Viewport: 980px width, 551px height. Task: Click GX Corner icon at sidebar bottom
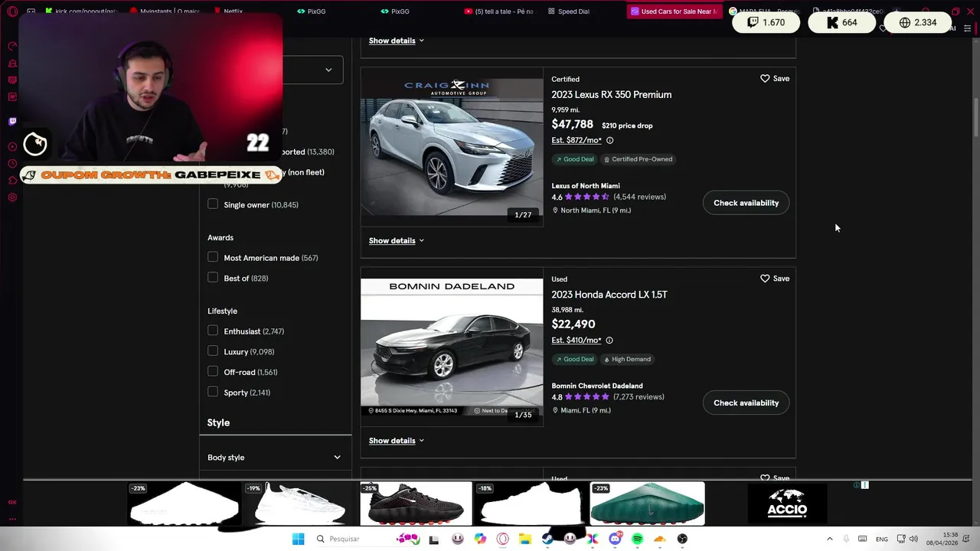(x=12, y=502)
